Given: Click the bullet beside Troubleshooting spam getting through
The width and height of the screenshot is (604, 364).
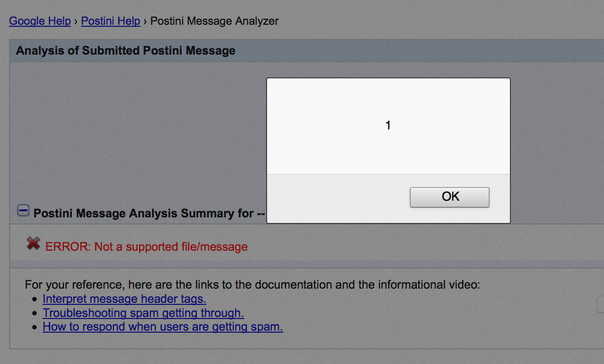Looking at the screenshot, I should click(34, 313).
